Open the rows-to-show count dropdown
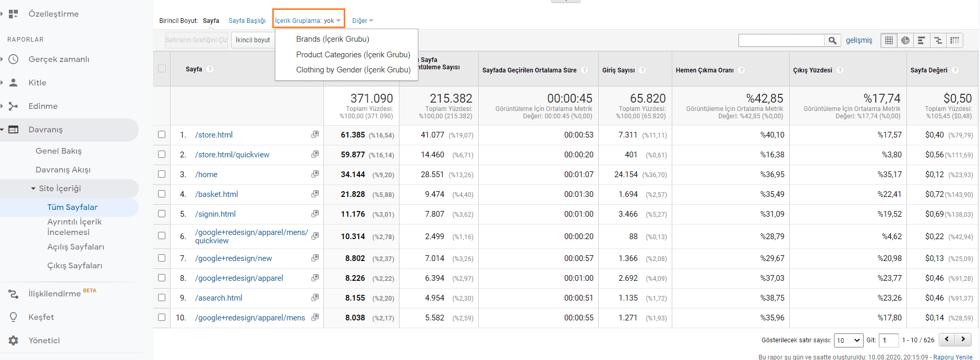 coord(848,340)
